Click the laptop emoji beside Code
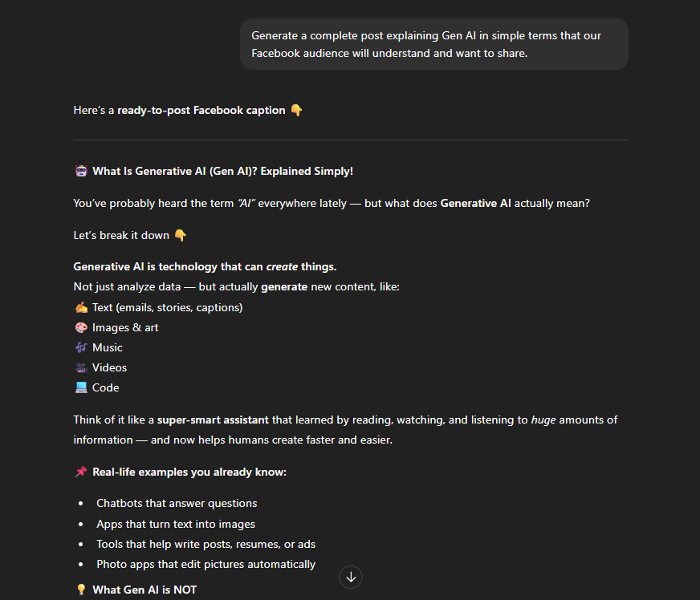Screen dimensions: 700x600 coord(79,387)
